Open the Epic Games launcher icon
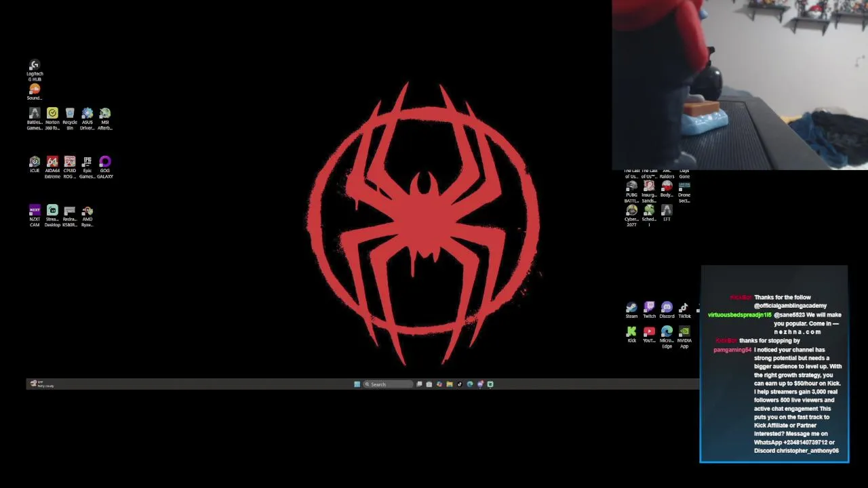The width and height of the screenshot is (868, 488). [87, 167]
